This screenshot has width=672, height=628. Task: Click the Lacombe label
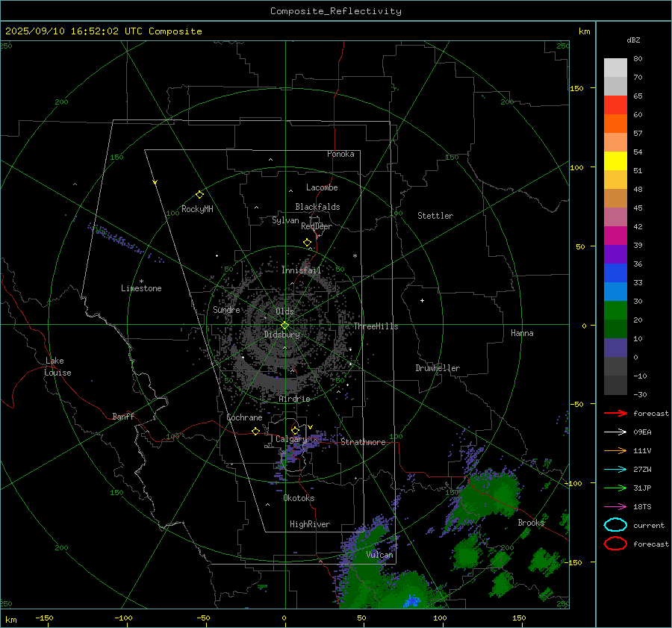click(x=322, y=187)
